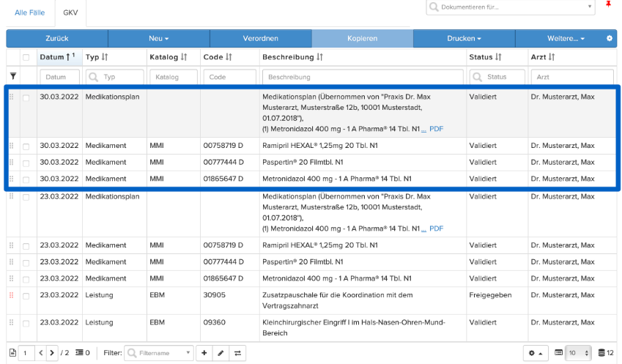Edit filter with pencil button
Screen dimensions: 622x364
click(x=221, y=353)
